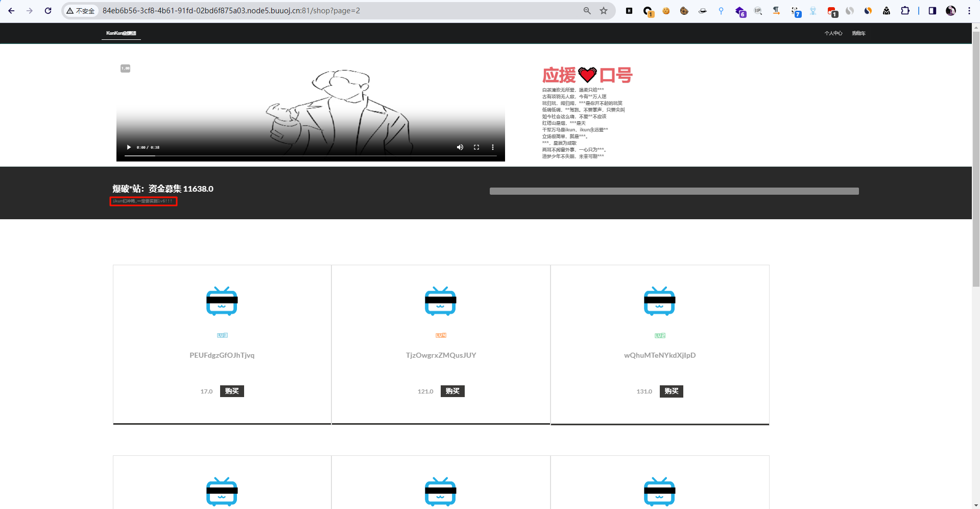The height and width of the screenshot is (509, 980).
Task: Open the black hooded figure extension
Action: (887, 11)
